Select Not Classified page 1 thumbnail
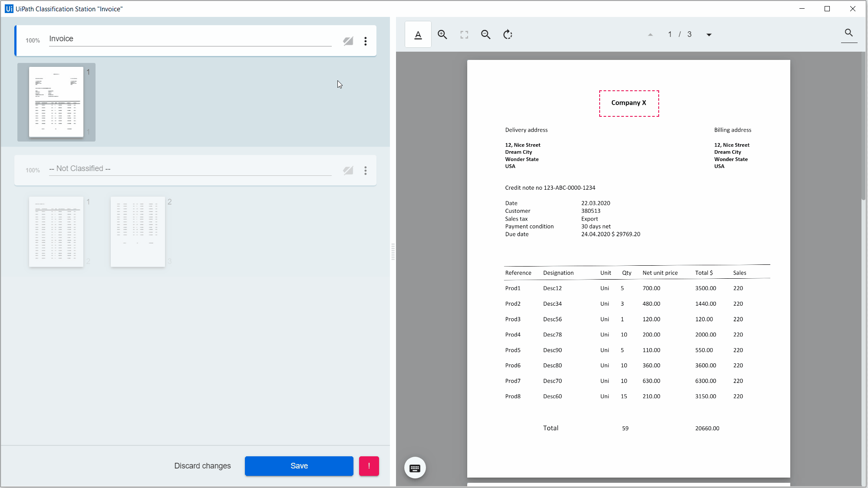The width and height of the screenshot is (868, 488). 56,232
